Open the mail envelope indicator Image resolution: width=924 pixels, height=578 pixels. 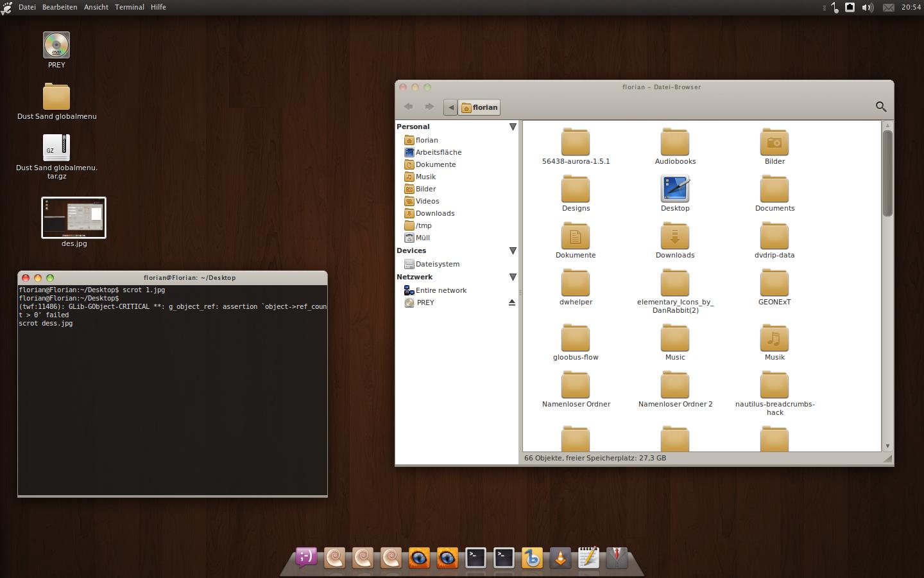point(889,8)
